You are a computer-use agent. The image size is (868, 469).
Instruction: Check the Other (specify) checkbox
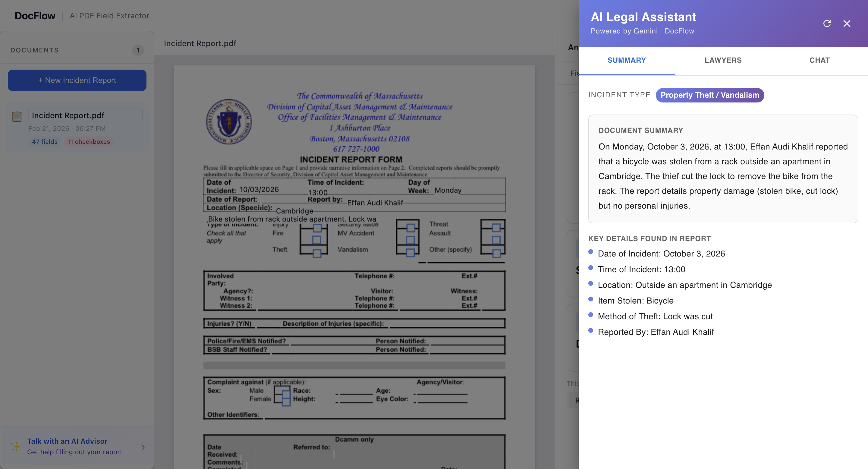(496, 253)
